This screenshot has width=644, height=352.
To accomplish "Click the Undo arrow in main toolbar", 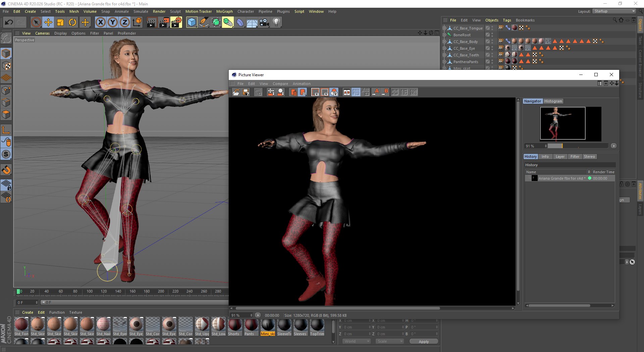I will pyautogui.click(x=9, y=23).
